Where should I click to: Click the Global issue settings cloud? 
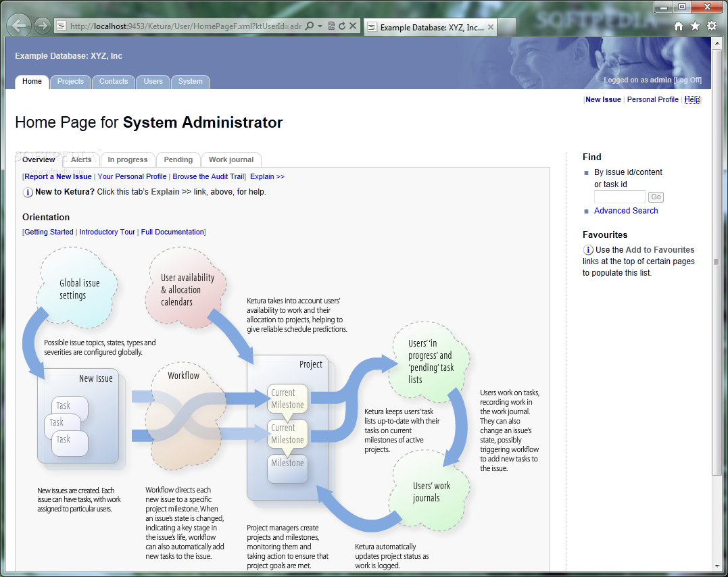pos(78,288)
